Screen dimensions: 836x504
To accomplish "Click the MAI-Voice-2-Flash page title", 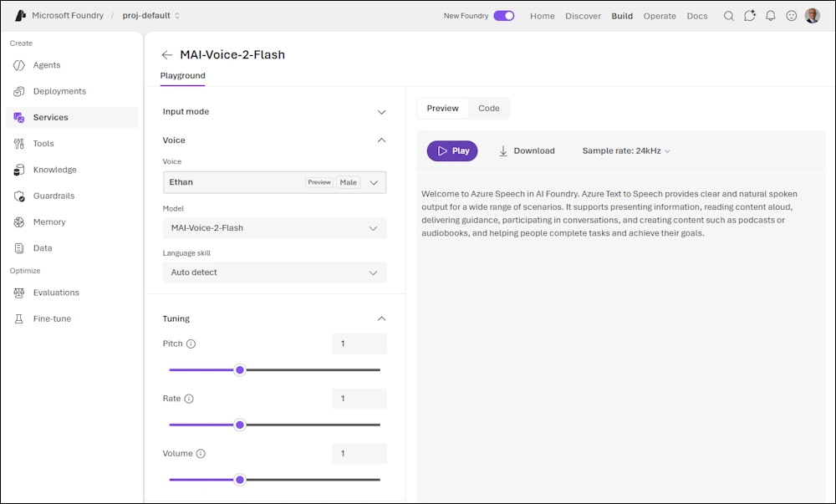I will (232, 54).
